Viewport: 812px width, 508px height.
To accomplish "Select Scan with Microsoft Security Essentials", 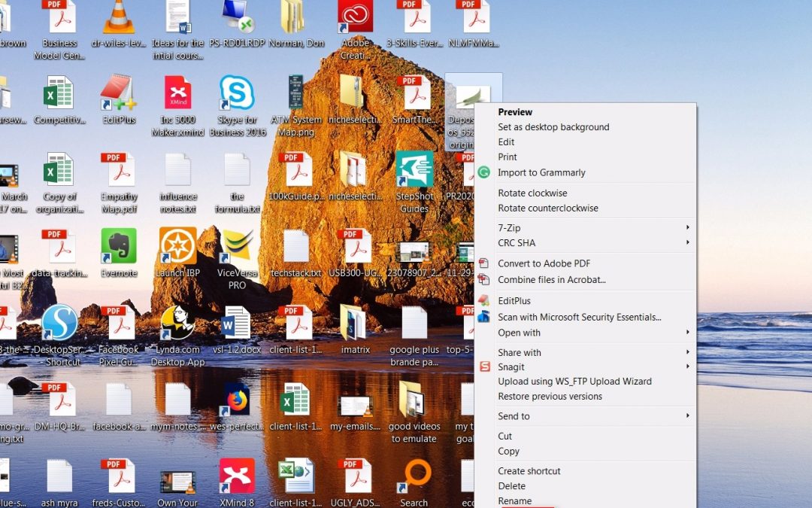I will pos(579,318).
